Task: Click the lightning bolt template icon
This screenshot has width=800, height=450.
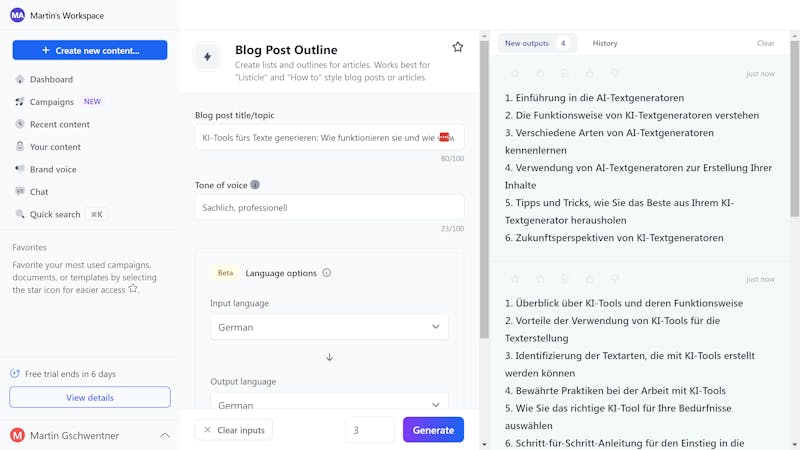Action: [x=208, y=57]
